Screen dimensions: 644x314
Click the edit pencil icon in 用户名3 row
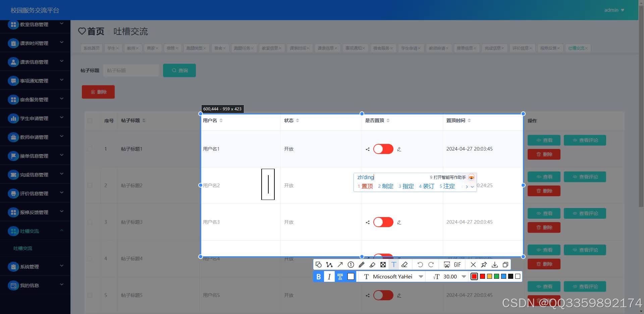(399, 222)
